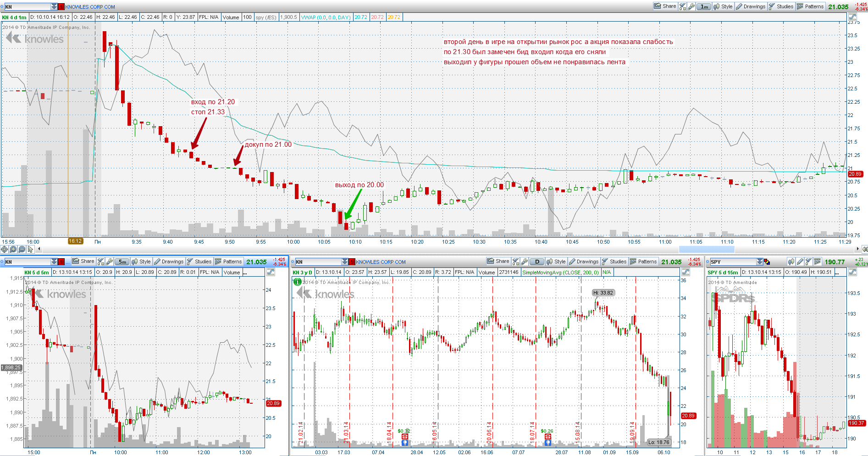This screenshot has height=456, width=868.
Task: Open Style menu in 5m chart
Action: tap(141, 261)
